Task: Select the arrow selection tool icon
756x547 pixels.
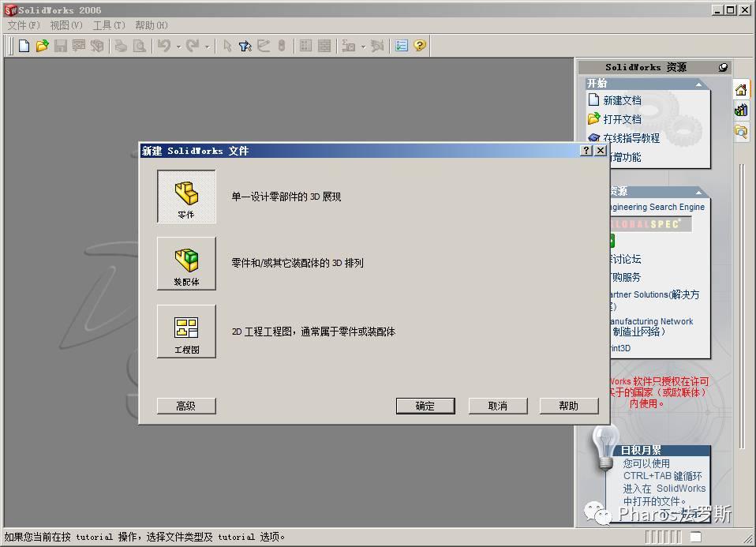Action: click(226, 46)
